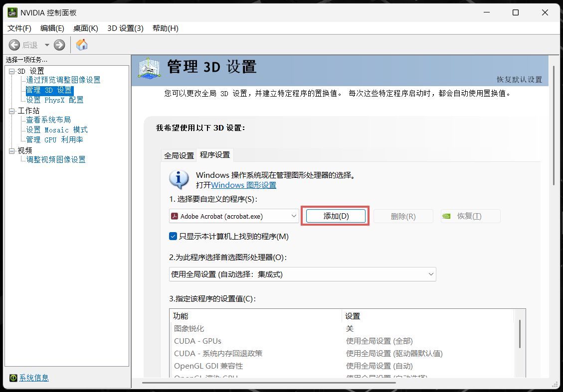Click the blue information icon
Image resolution: width=563 pixels, height=392 pixels.
click(x=179, y=180)
